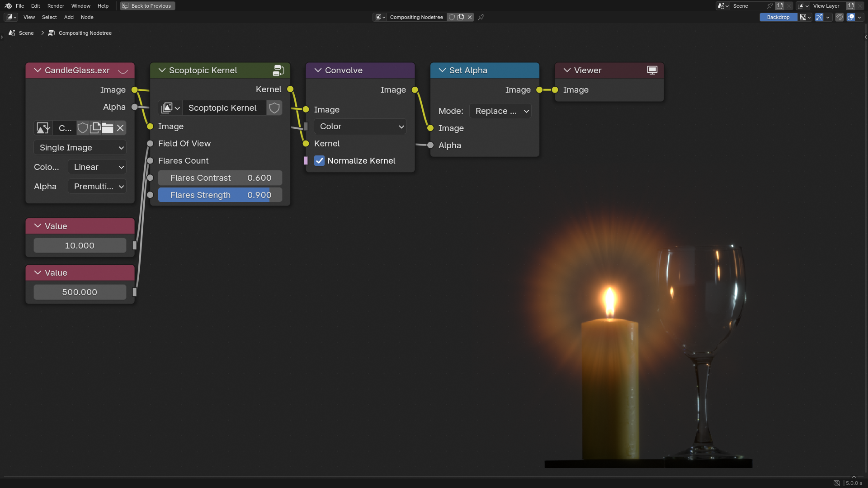Uncheck Normalize Kernel checkbox
Image resolution: width=868 pixels, height=488 pixels.
tap(319, 161)
